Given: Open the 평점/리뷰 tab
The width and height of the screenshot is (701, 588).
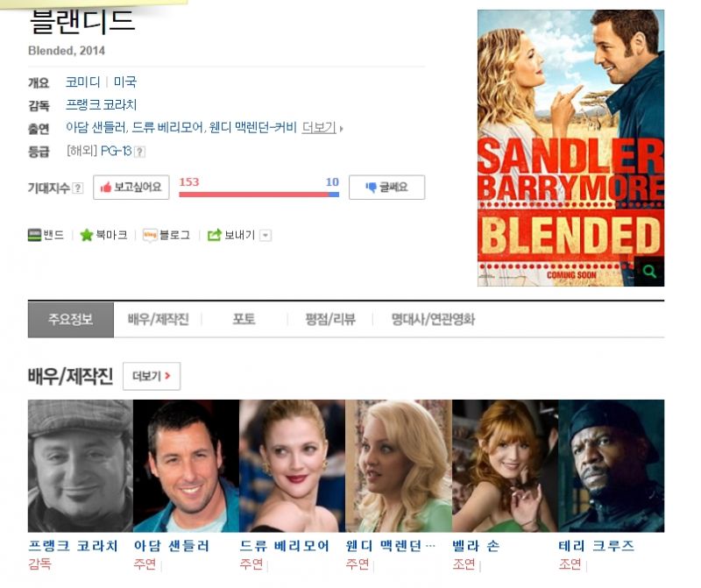Looking at the screenshot, I should point(330,320).
